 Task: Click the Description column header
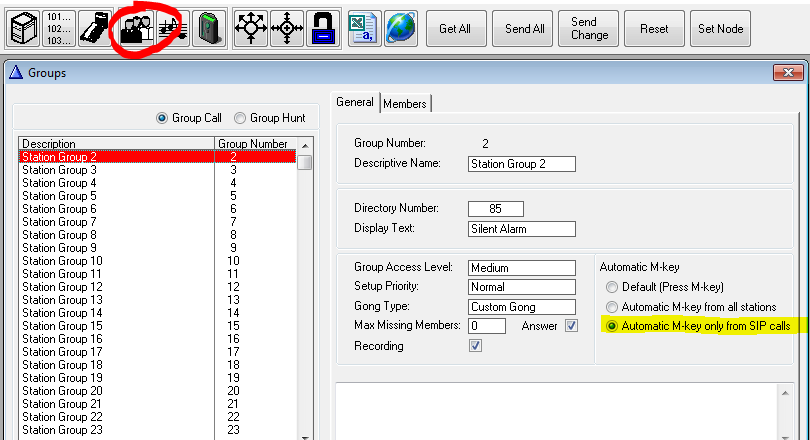click(x=117, y=144)
